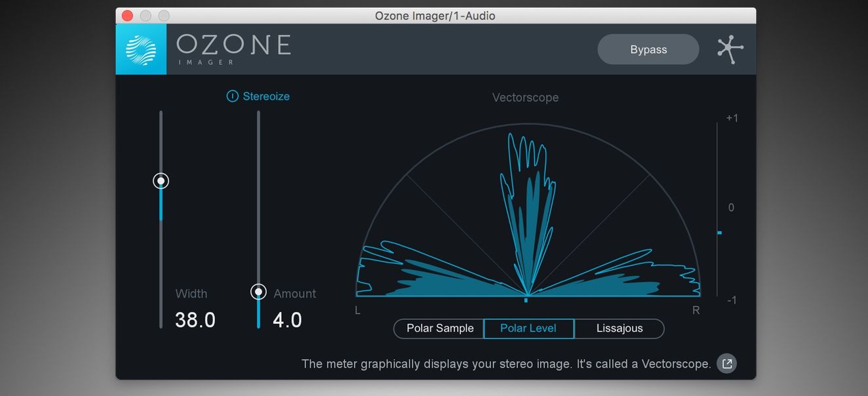Screen dimensions: 868x396
Task: Click the Width value 38.0
Action: point(195,320)
